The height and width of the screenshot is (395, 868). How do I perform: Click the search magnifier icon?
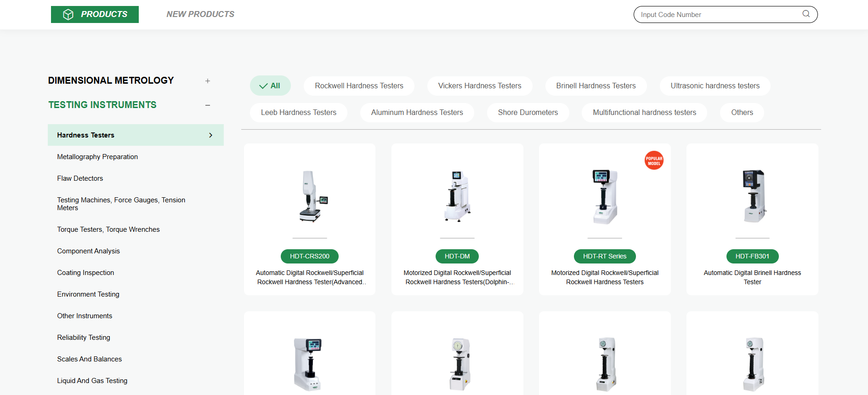pyautogui.click(x=806, y=14)
